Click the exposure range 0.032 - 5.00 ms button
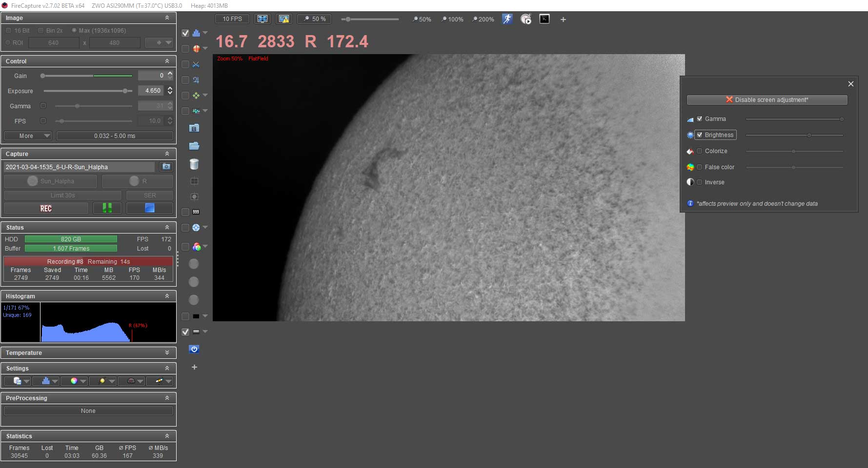The height and width of the screenshot is (468, 868). 115,136
